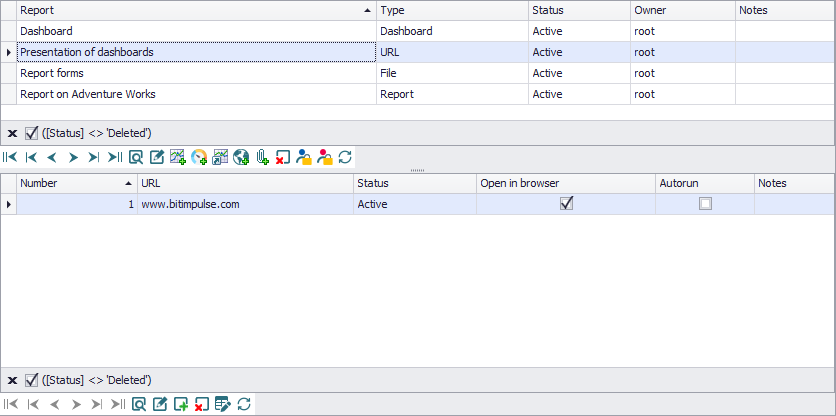Click the panel splitter handle dots
Screen dimensions: 836x416
[x=418, y=170]
